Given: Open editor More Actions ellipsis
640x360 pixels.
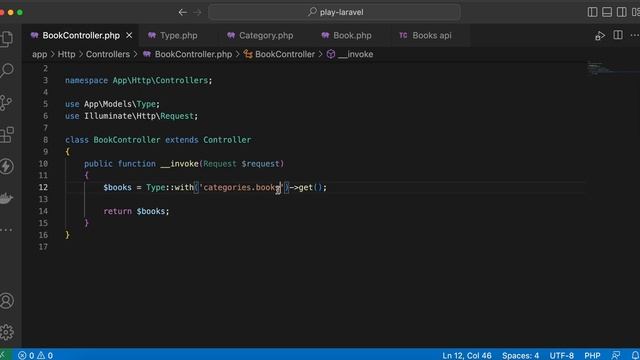Looking at the screenshot, I should point(634,36).
